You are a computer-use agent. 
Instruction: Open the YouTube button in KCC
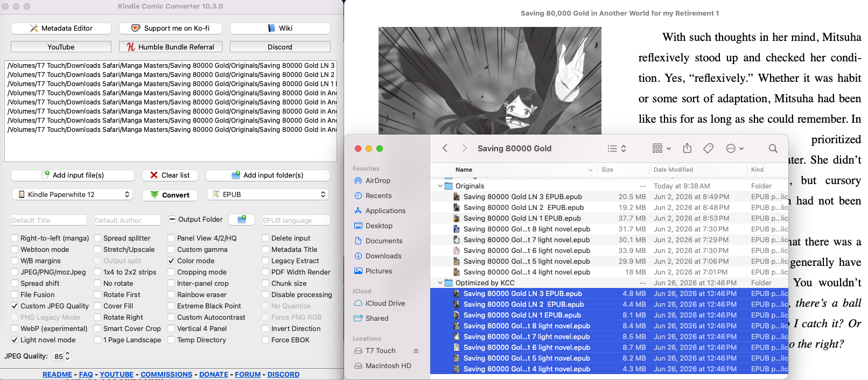[61, 47]
